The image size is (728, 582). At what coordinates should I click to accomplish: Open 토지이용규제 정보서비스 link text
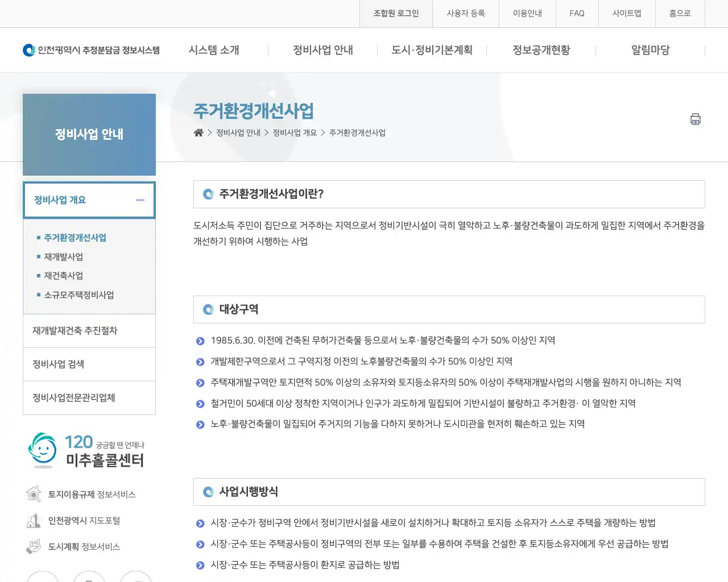(92, 494)
